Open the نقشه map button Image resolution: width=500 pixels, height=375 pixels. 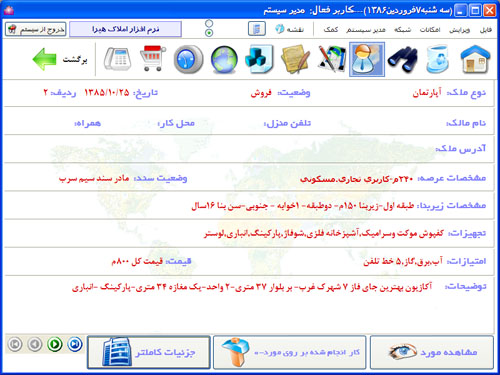(289, 29)
